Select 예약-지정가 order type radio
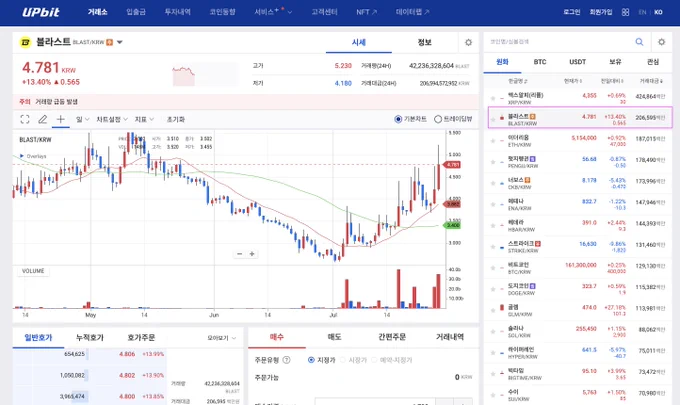The image size is (680, 405). pos(374,360)
